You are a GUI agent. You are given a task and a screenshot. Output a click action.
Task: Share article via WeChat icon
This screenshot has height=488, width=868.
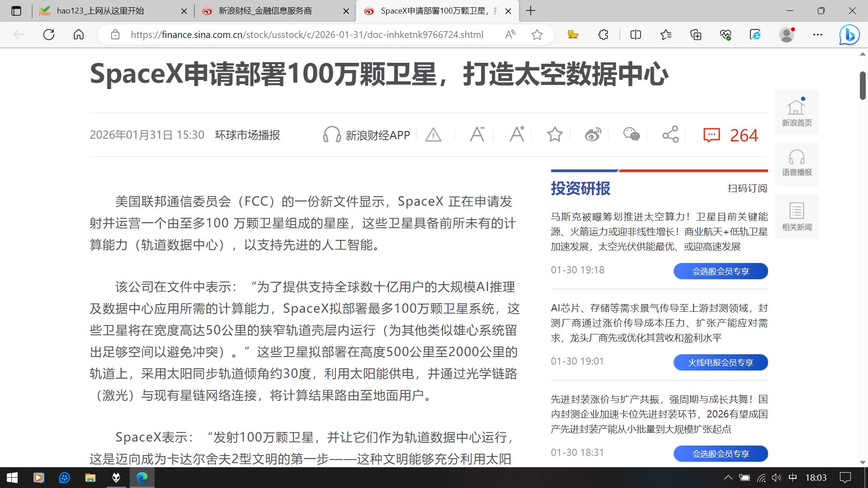point(632,135)
